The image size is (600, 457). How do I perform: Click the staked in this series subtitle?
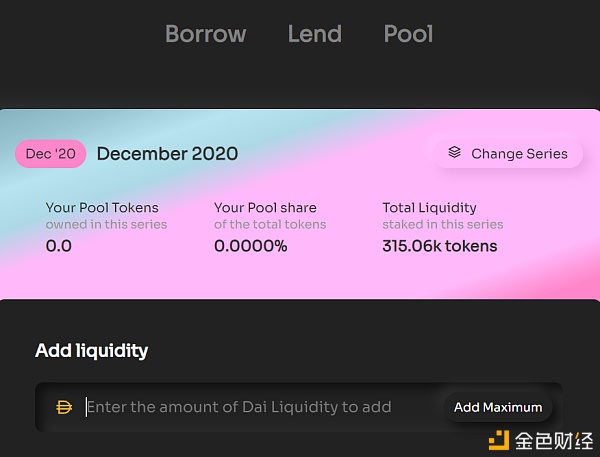(x=443, y=224)
